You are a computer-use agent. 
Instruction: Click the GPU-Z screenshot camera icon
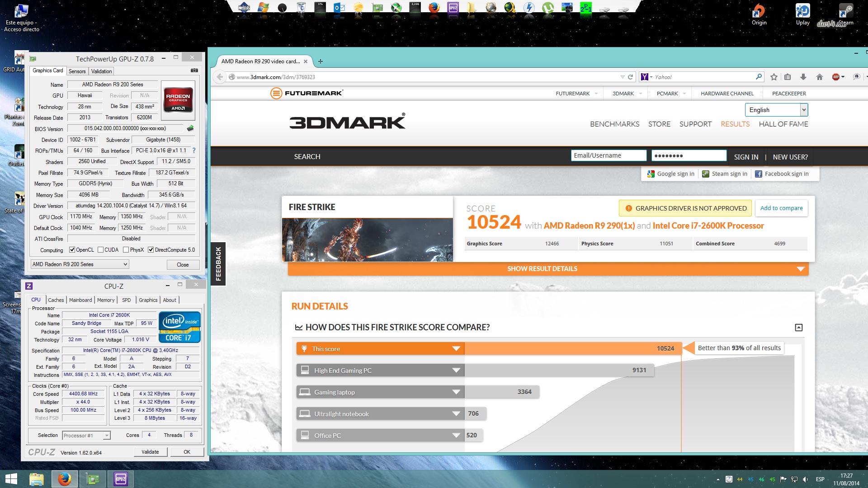pos(194,70)
